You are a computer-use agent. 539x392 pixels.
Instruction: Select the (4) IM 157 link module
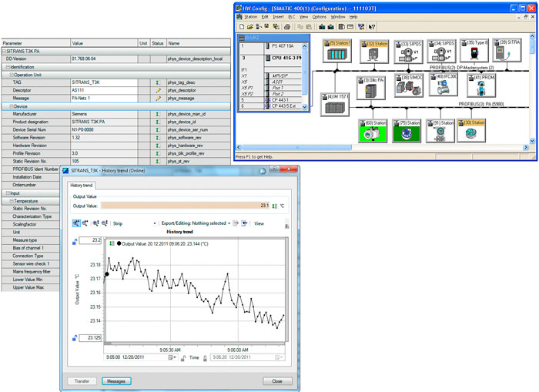(335, 104)
